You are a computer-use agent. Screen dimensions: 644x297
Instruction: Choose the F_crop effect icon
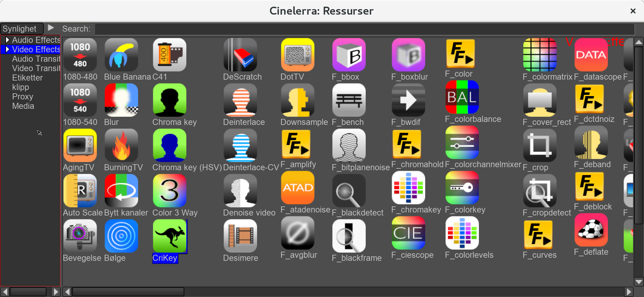click(540, 145)
